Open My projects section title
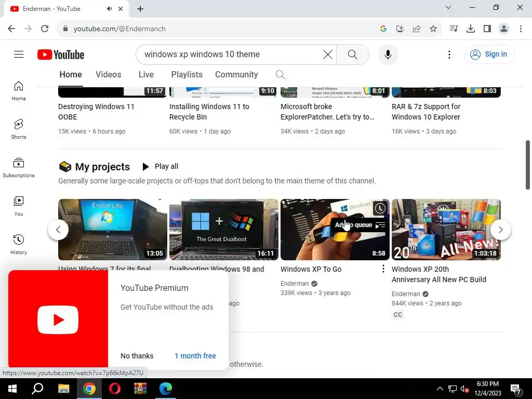Screen dimensions: 532x399 coord(102,167)
